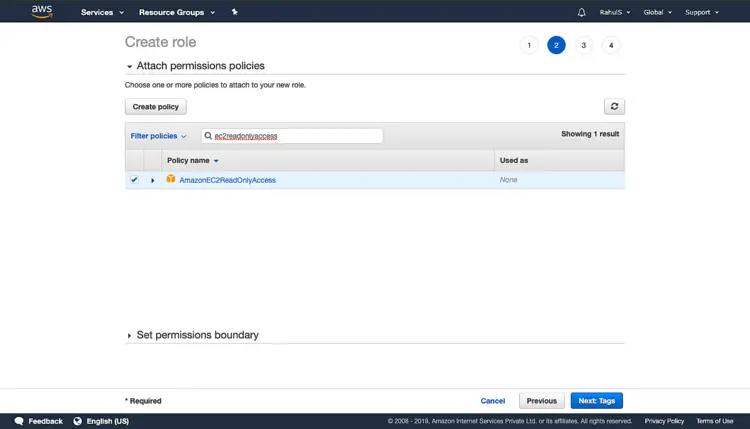Go back with the Previous button
750x429 pixels.
(541, 401)
